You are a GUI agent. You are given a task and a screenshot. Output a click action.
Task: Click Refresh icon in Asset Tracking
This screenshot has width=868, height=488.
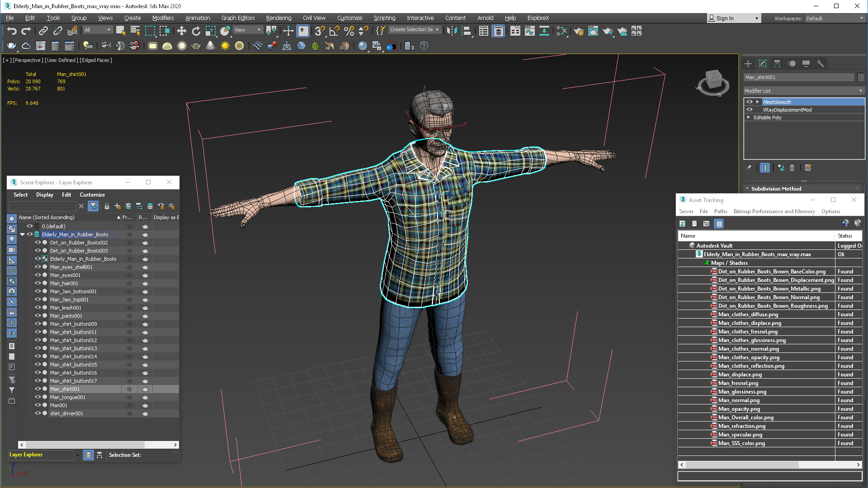tap(682, 224)
